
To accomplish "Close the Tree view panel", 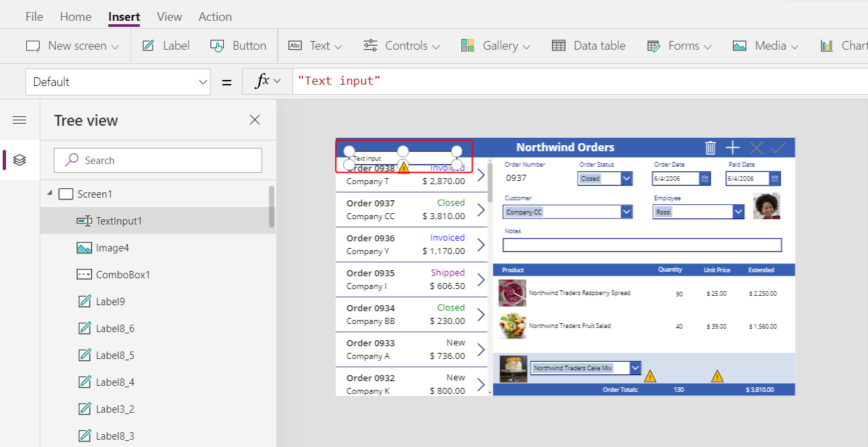I will (x=255, y=120).
